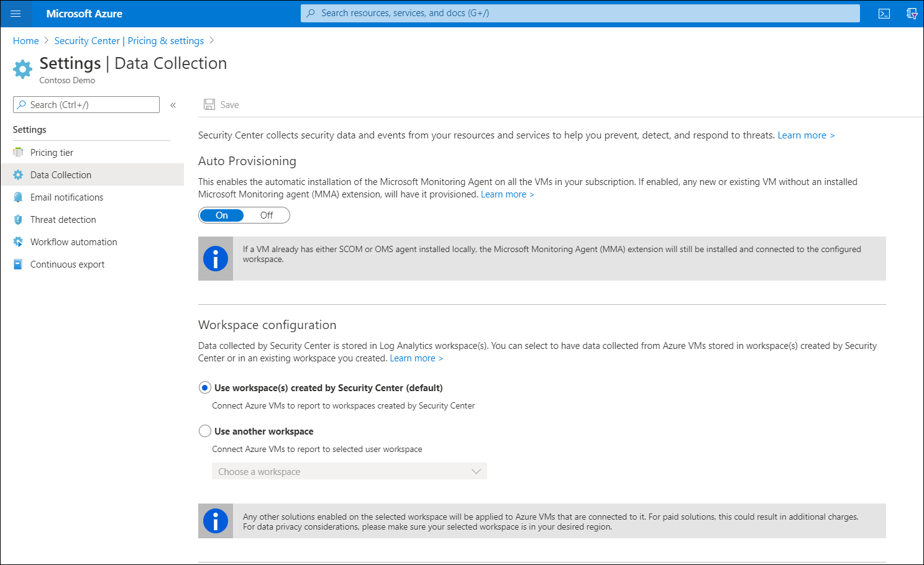Click the Save floppy disk icon

pos(209,105)
